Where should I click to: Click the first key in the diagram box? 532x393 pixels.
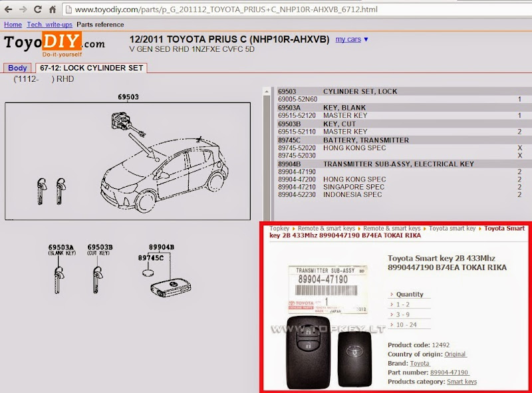42,191
